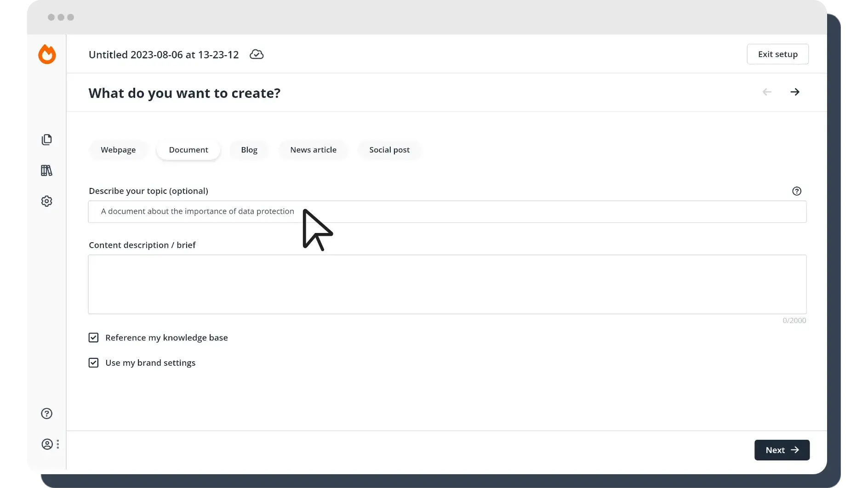Viewport: 868px width, 488px height.
Task: Go back with the left arrow
Action: tap(767, 92)
